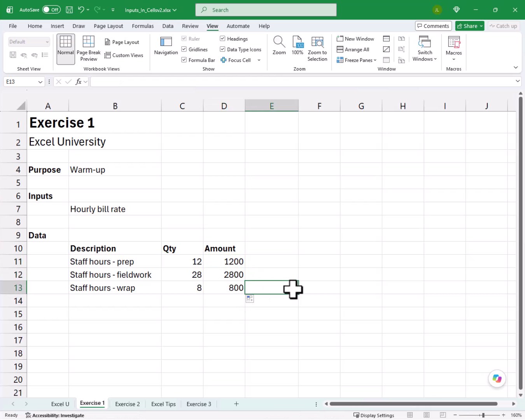
Task: Select the column E header
Action: pyautogui.click(x=272, y=106)
